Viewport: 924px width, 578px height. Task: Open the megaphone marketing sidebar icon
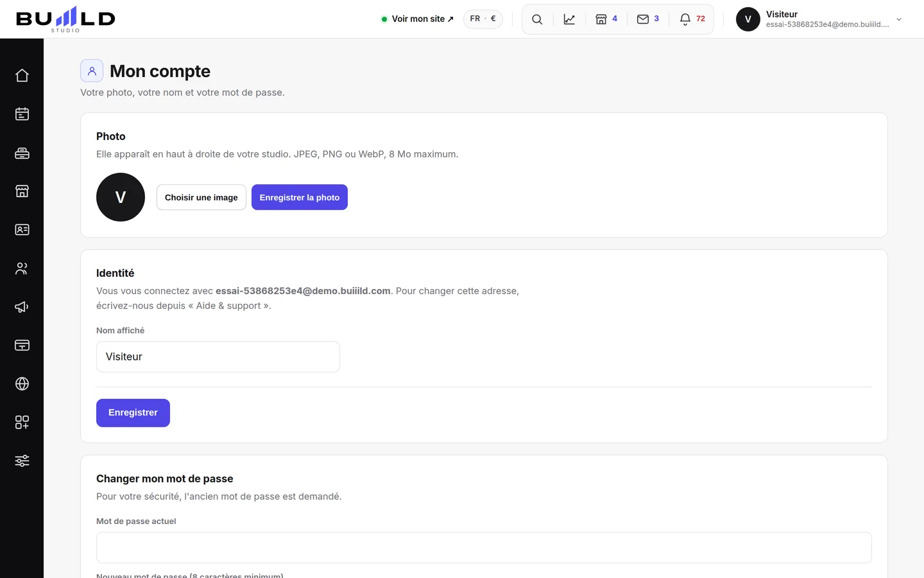click(22, 307)
